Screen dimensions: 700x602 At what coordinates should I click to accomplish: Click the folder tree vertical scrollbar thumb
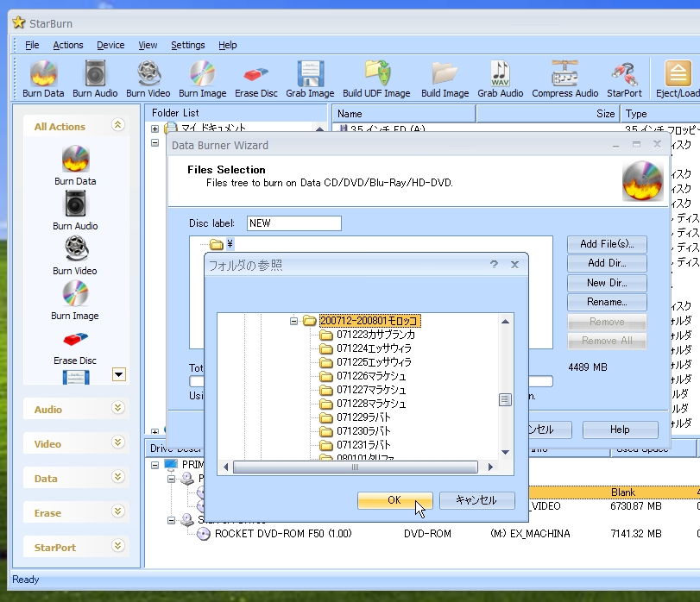click(x=505, y=399)
